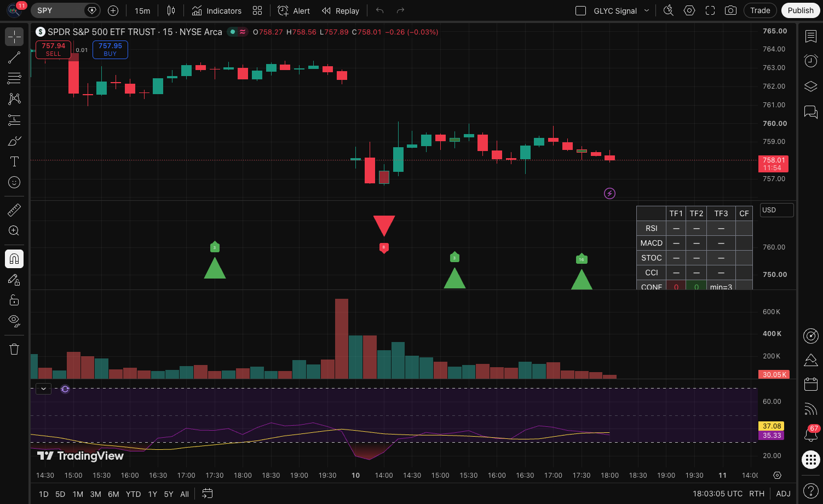Select the text annotation tool
The image size is (823, 504).
[14, 161]
